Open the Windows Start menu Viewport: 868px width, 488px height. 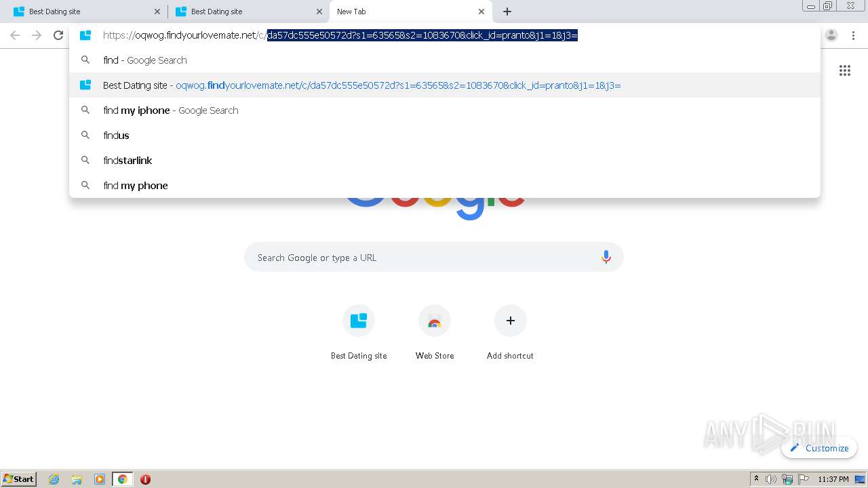pos(19,479)
